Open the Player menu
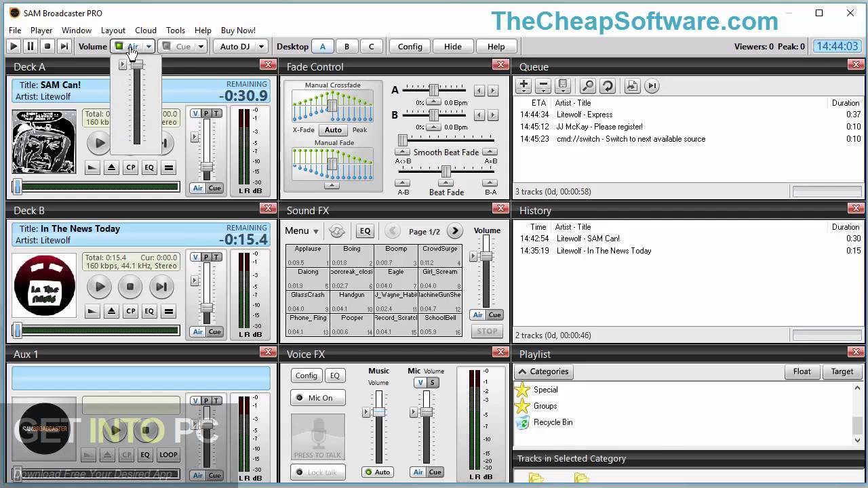 (x=41, y=30)
